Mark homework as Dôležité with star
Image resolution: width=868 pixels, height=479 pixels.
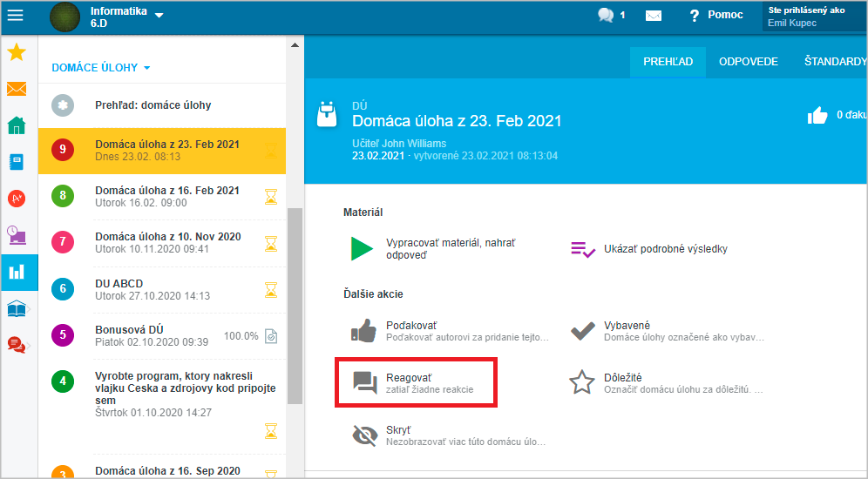click(667, 382)
